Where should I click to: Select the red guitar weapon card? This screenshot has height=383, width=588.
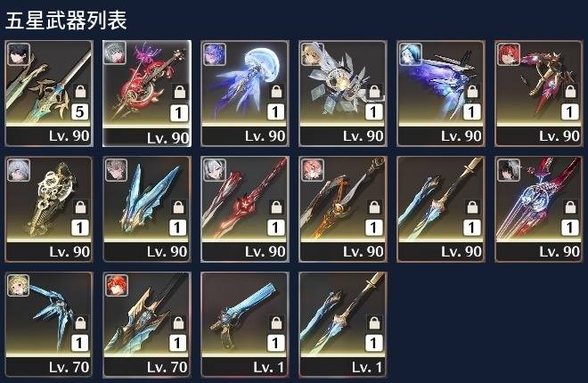pos(147,94)
